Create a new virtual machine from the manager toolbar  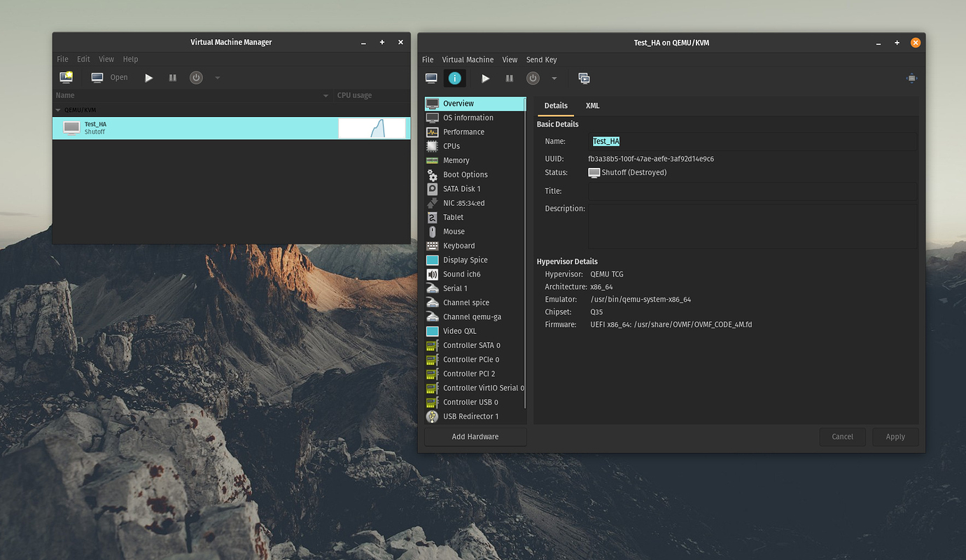[x=65, y=77]
